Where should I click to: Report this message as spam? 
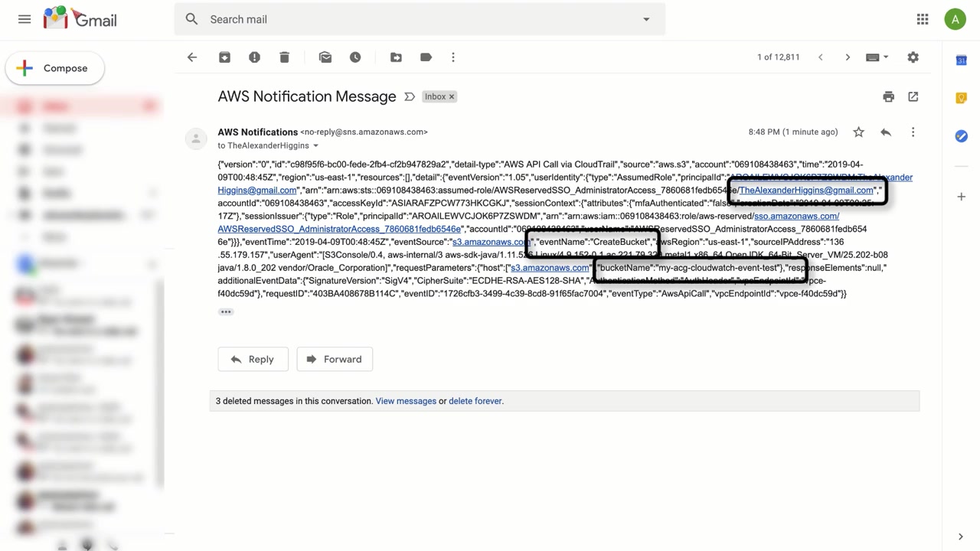254,57
